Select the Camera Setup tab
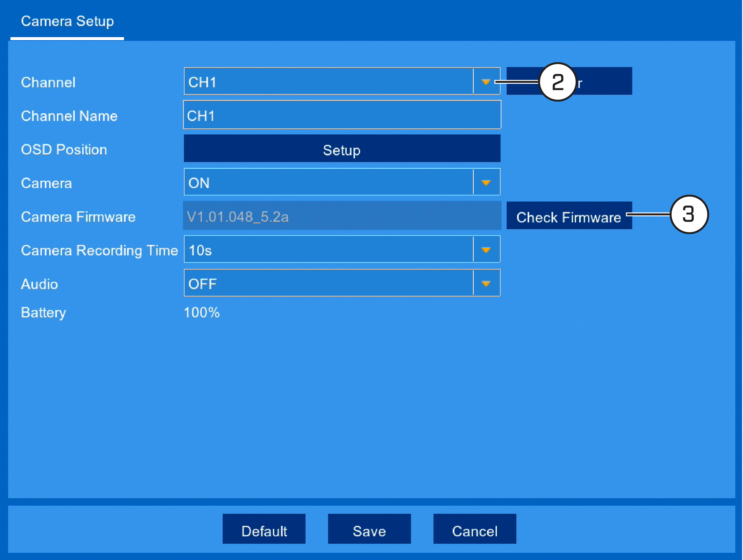Image resolution: width=743 pixels, height=560 pixels. click(x=67, y=22)
